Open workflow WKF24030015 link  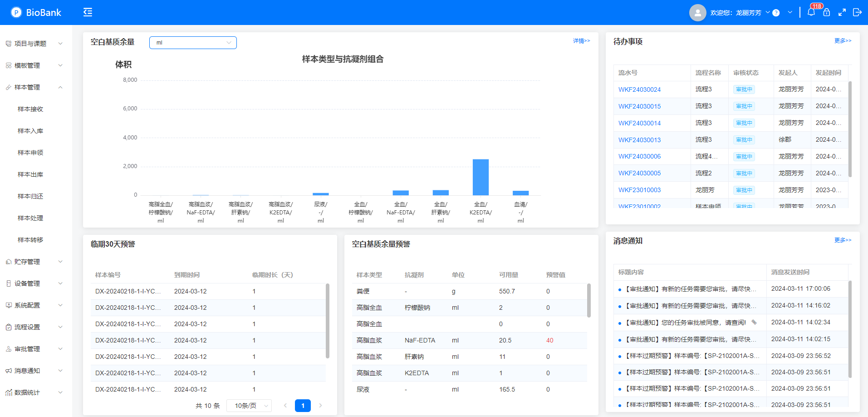639,106
